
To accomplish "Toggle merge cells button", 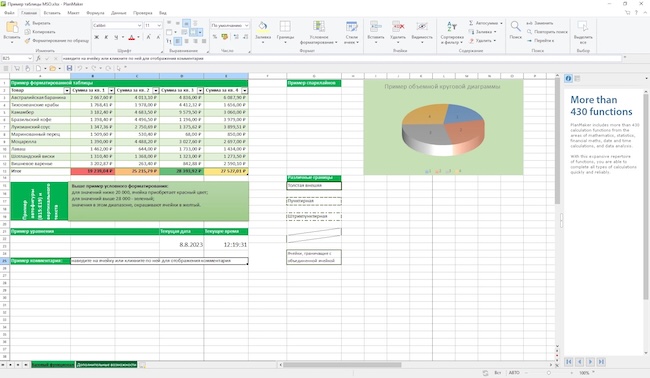I will tap(194, 32).
